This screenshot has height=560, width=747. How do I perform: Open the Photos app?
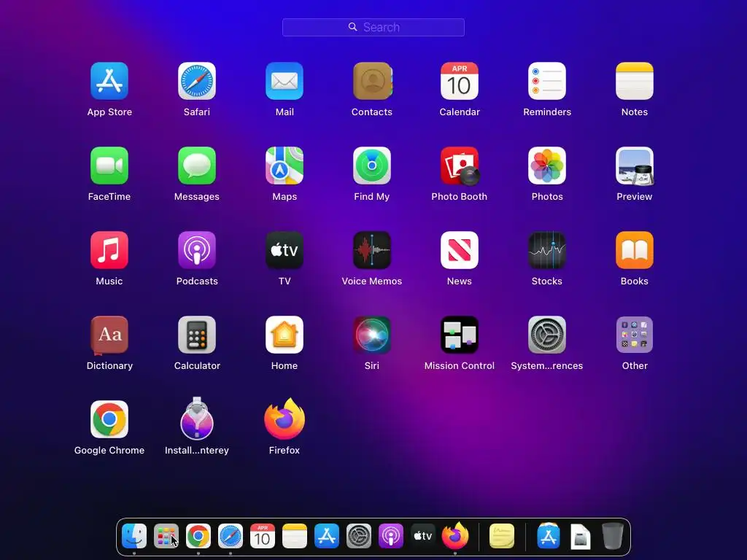pyautogui.click(x=547, y=166)
